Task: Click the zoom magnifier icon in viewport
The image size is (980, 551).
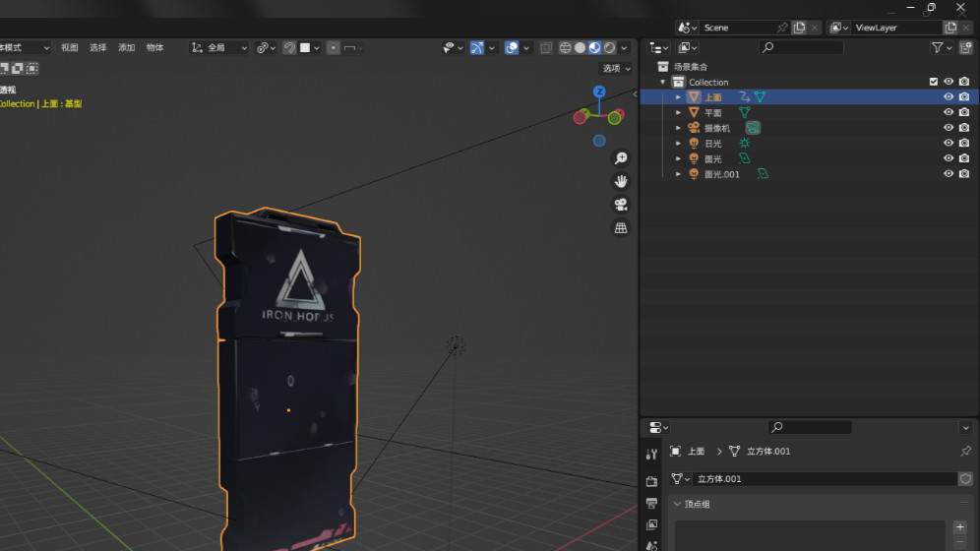Action: [x=621, y=158]
